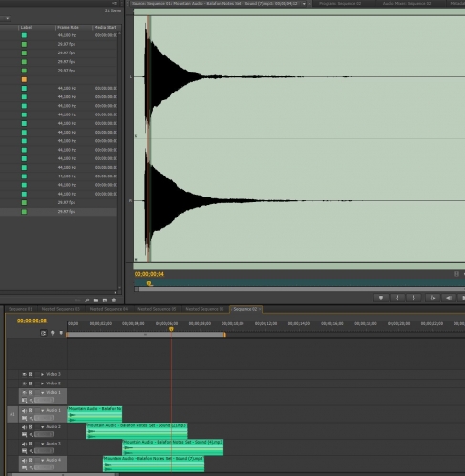Open the Source monitor clip dropdown arrow
The image size is (465, 476).
(304, 4)
